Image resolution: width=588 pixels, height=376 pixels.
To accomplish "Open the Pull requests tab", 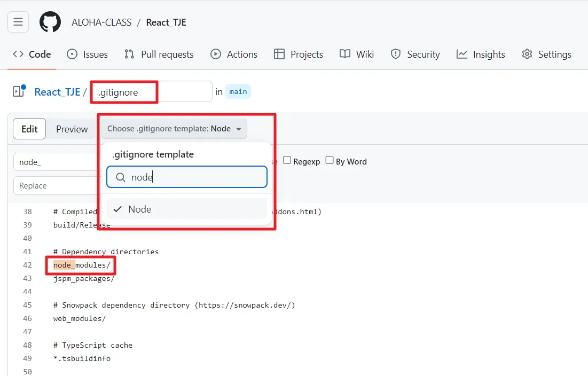I will click(159, 54).
